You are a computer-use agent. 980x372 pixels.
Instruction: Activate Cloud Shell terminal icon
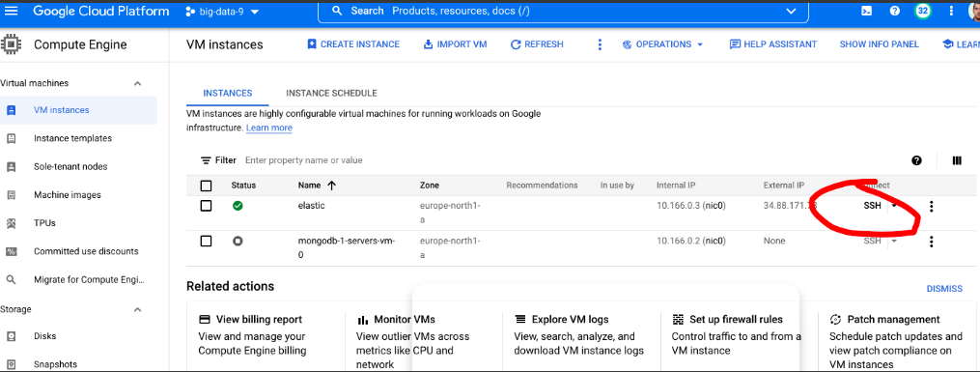point(867,11)
